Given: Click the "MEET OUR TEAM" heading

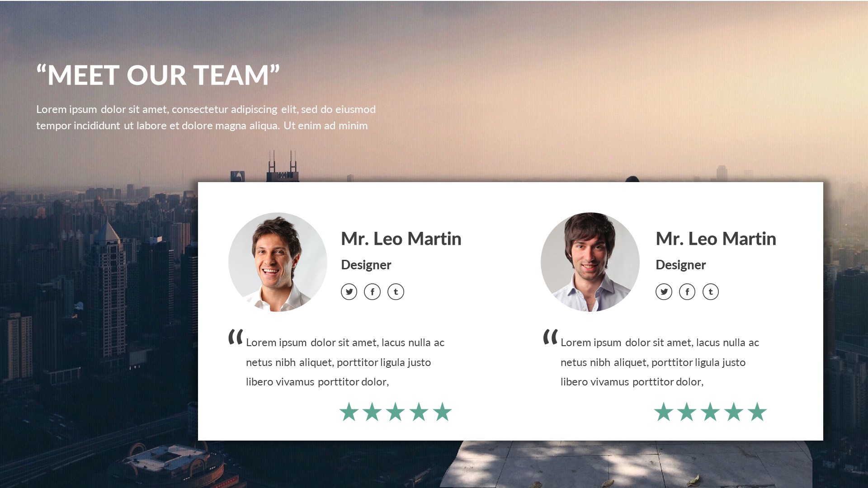Looking at the screenshot, I should click(158, 75).
